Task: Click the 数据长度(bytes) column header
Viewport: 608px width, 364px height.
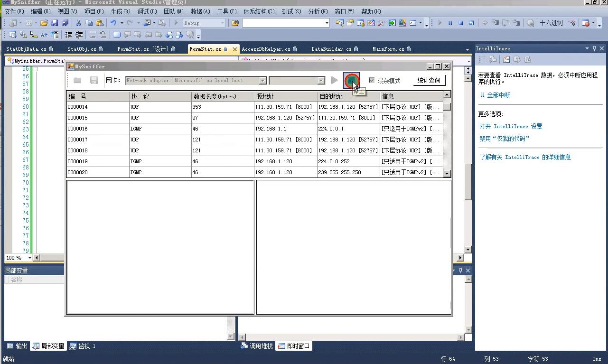Action: (x=223, y=96)
